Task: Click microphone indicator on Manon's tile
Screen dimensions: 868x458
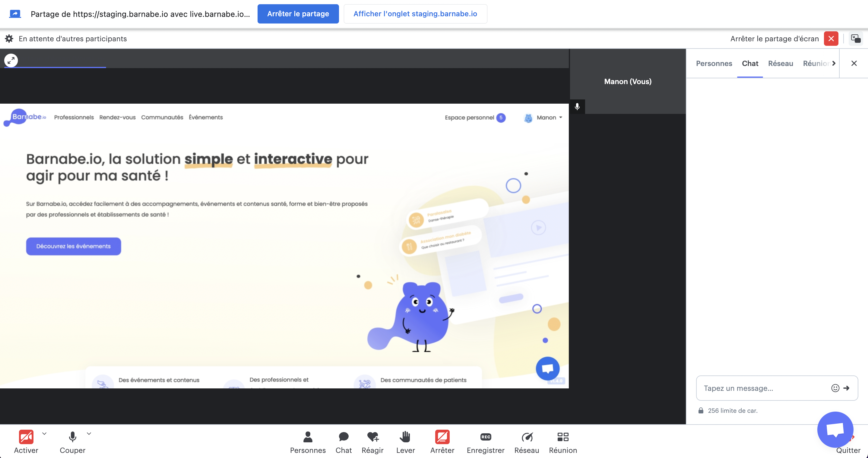Action: click(577, 107)
